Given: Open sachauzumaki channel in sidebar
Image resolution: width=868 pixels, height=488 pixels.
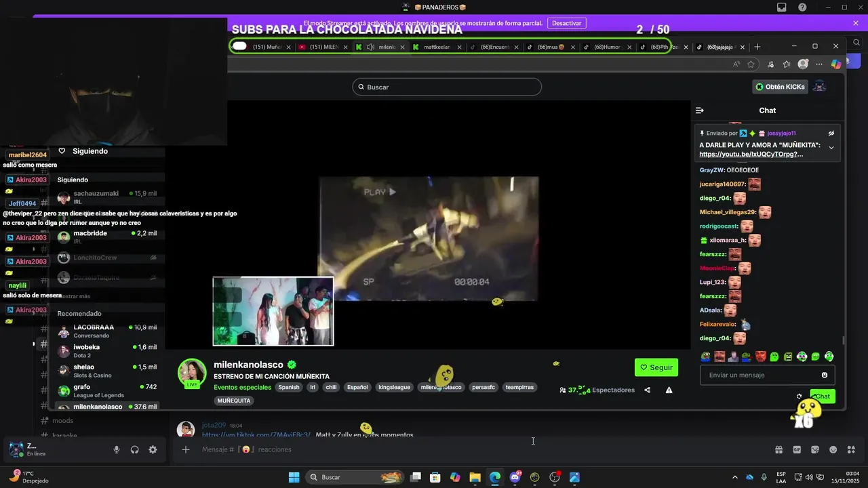Looking at the screenshot, I should 107,197.
